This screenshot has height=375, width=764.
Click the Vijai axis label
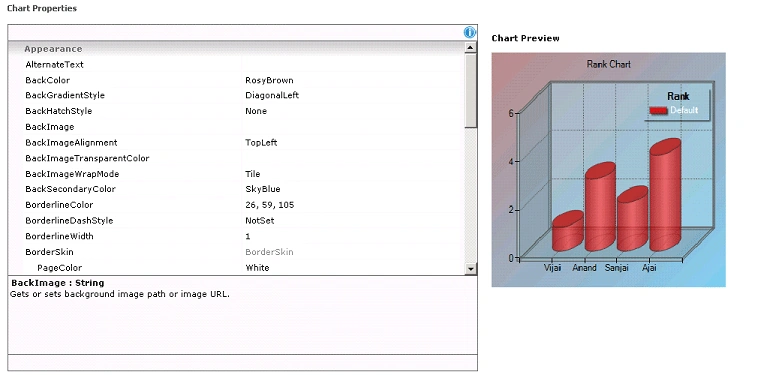[553, 267]
